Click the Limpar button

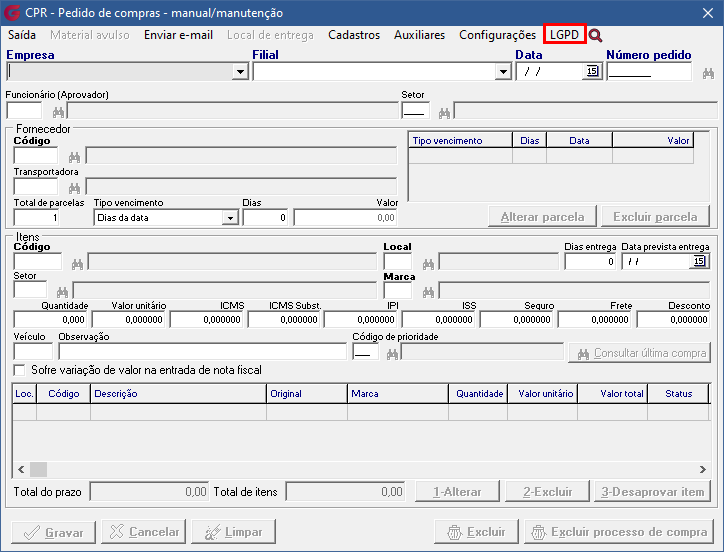point(234,532)
